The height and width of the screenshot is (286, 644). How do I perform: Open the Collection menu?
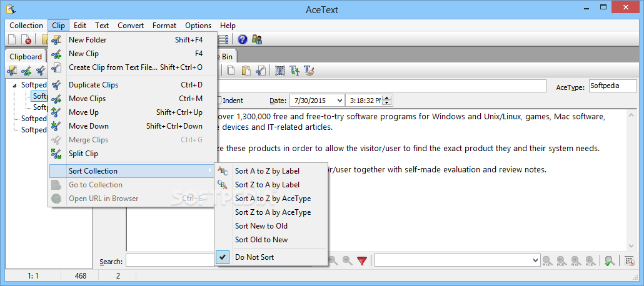point(26,26)
